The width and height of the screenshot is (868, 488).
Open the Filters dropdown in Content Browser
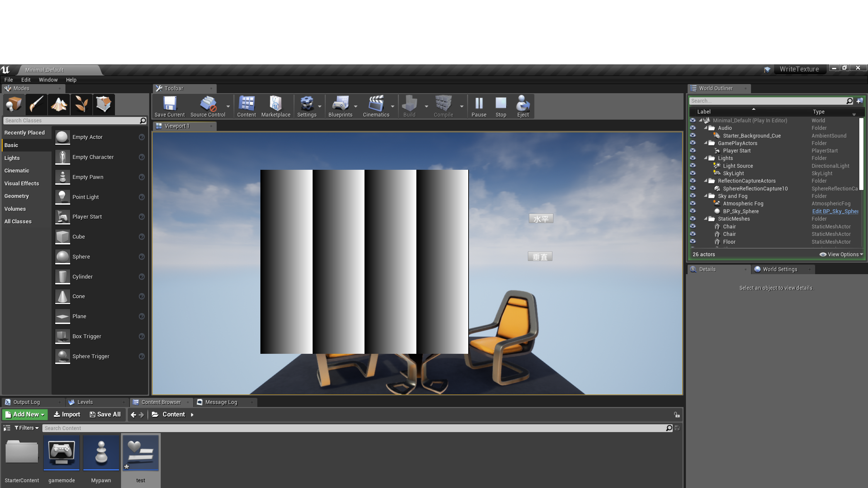(x=26, y=428)
